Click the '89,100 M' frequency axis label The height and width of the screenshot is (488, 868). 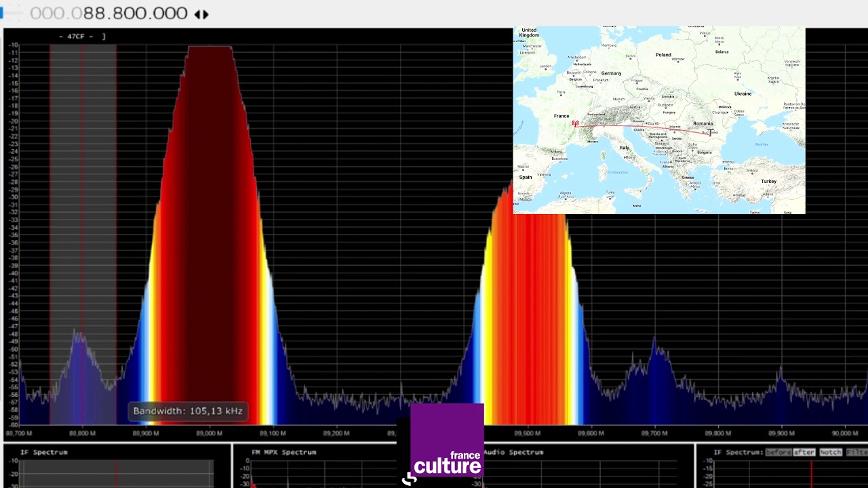pos(273,433)
